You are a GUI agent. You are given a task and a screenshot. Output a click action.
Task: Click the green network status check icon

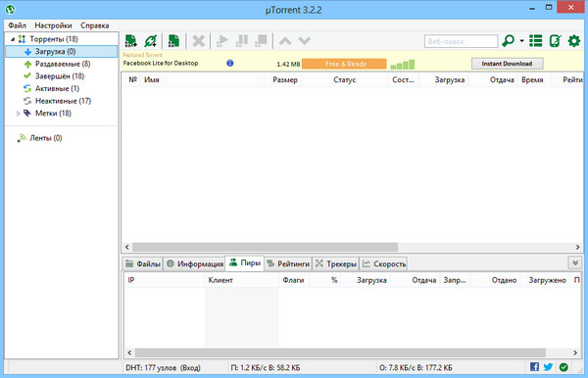coord(563,367)
